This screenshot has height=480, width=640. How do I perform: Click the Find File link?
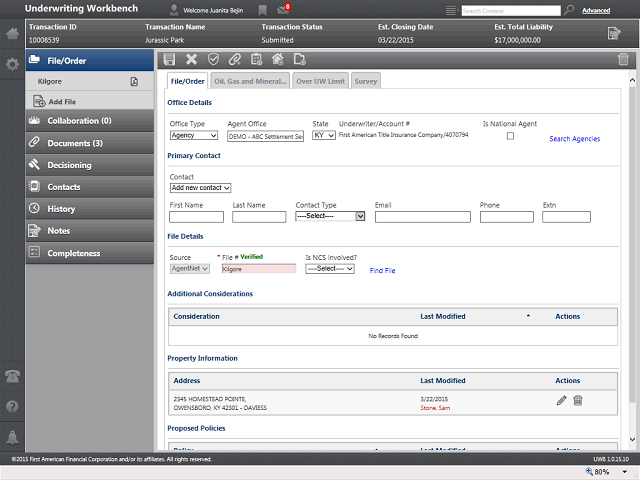pos(382,270)
